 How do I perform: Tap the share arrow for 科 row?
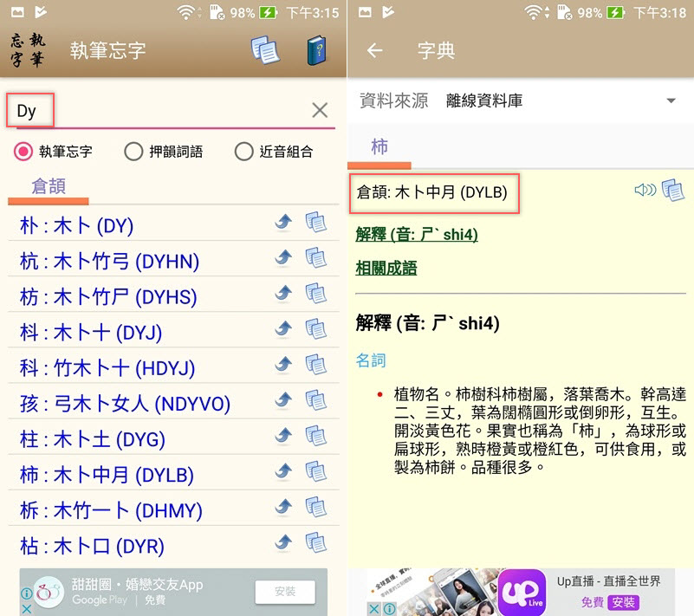point(283,364)
